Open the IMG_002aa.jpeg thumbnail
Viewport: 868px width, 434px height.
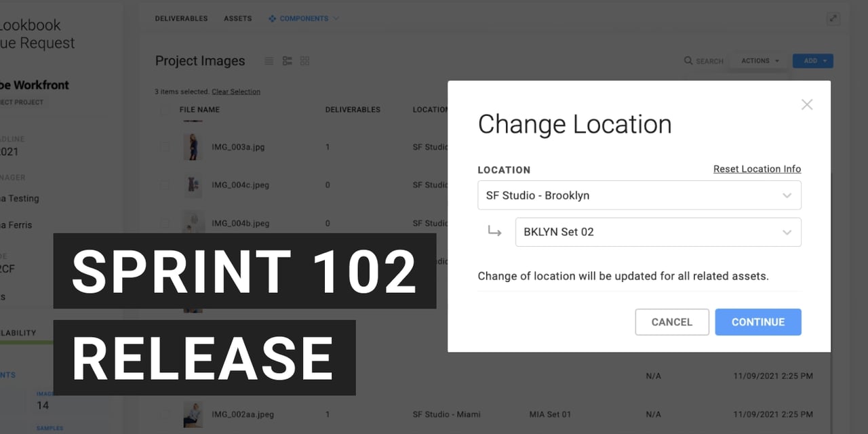193,414
